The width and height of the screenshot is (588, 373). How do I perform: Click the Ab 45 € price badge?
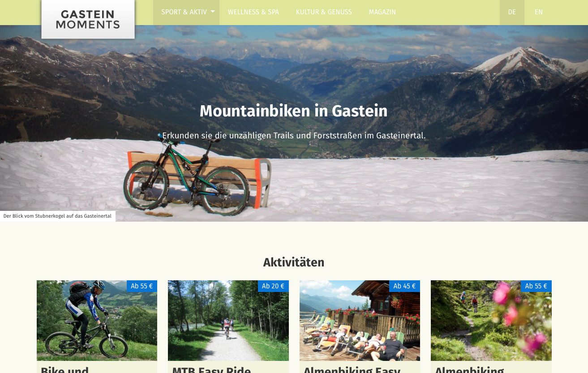tap(404, 286)
